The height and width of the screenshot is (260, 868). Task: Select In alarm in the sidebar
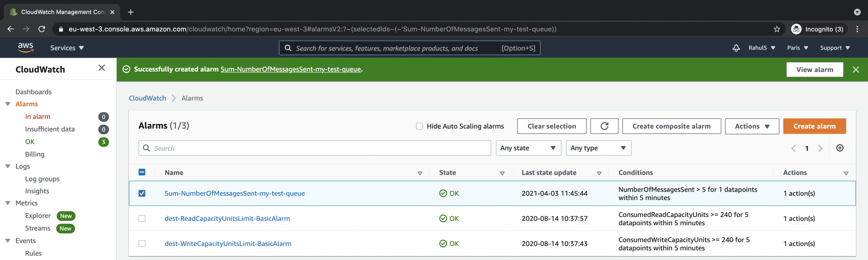pos(38,117)
